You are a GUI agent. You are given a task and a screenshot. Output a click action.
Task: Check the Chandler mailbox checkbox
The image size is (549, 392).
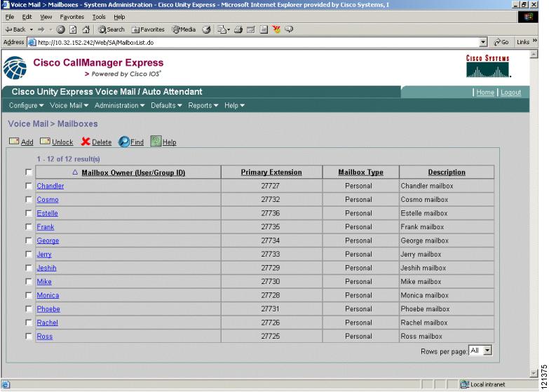pos(29,186)
